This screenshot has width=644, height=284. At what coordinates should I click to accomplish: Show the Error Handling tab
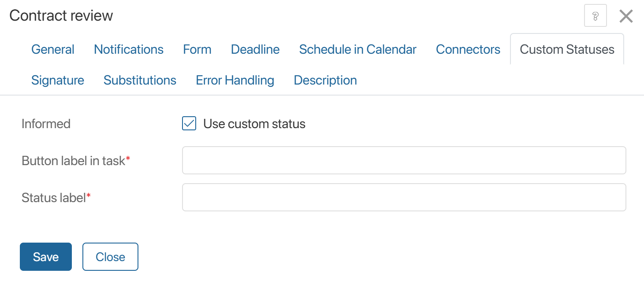[235, 80]
